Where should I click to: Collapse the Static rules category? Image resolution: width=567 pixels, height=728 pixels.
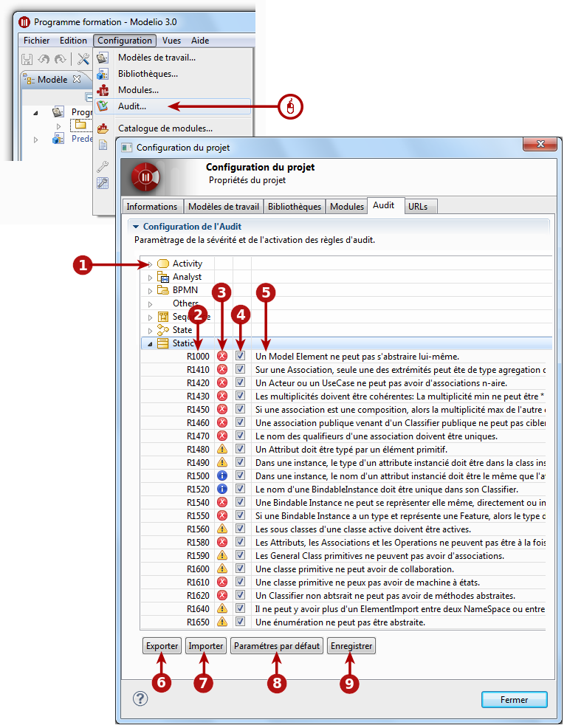(x=150, y=344)
